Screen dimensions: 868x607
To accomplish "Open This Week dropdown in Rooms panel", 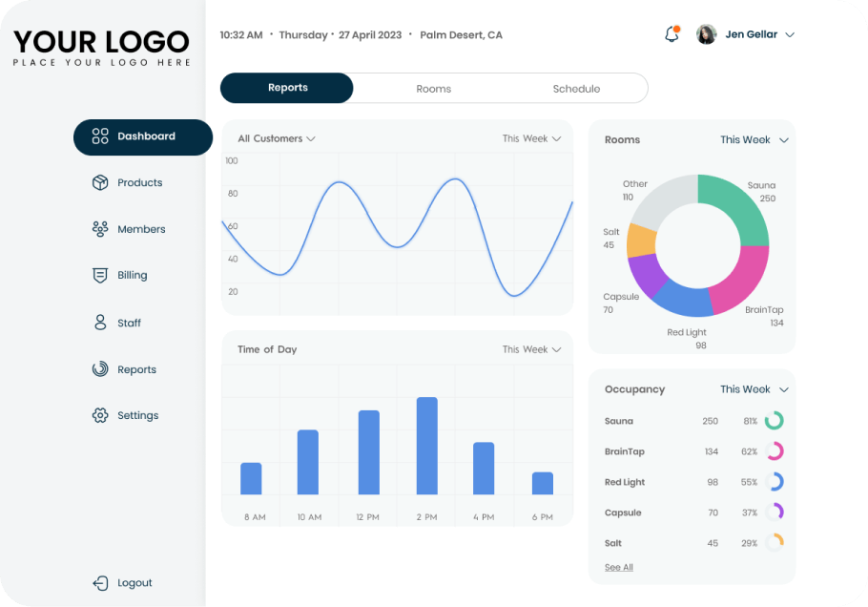I will coord(754,139).
